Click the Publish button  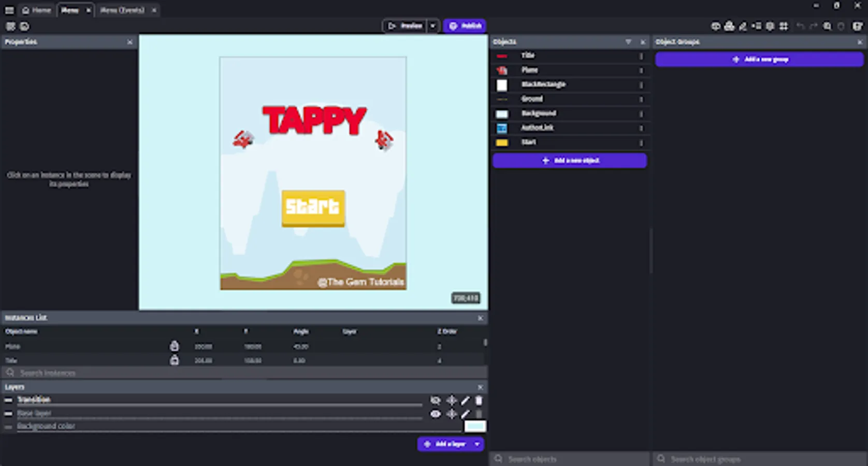pyautogui.click(x=465, y=26)
